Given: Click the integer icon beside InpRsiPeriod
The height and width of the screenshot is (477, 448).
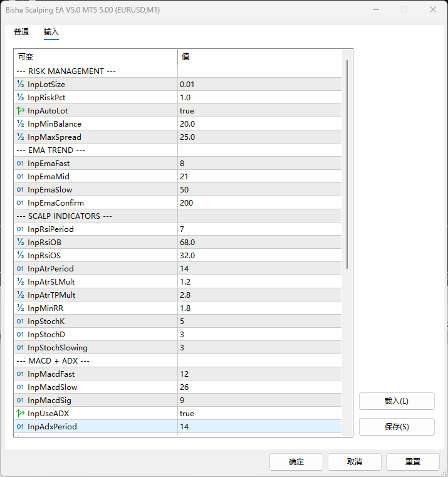Looking at the screenshot, I should point(21,229).
